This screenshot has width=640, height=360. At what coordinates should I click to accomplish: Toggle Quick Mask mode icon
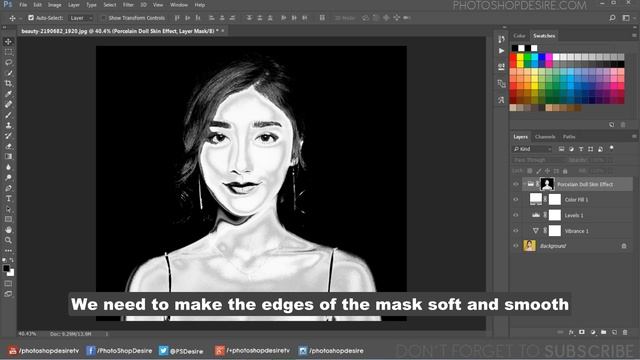click(8, 283)
